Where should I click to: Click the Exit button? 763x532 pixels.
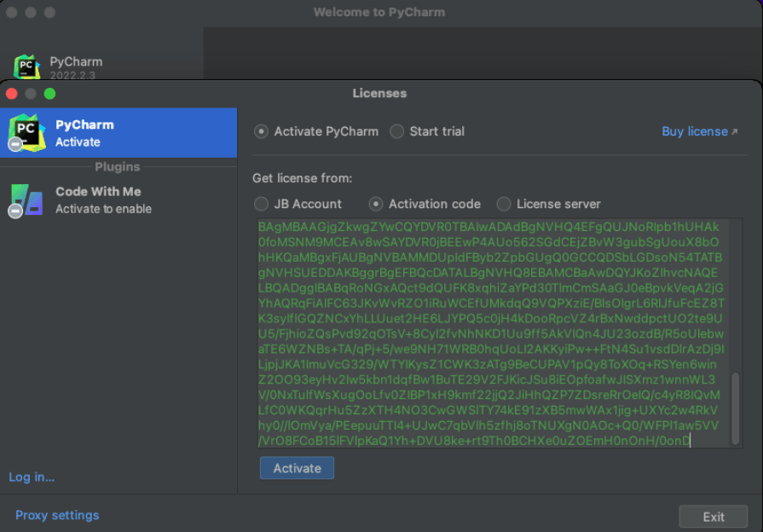click(714, 517)
